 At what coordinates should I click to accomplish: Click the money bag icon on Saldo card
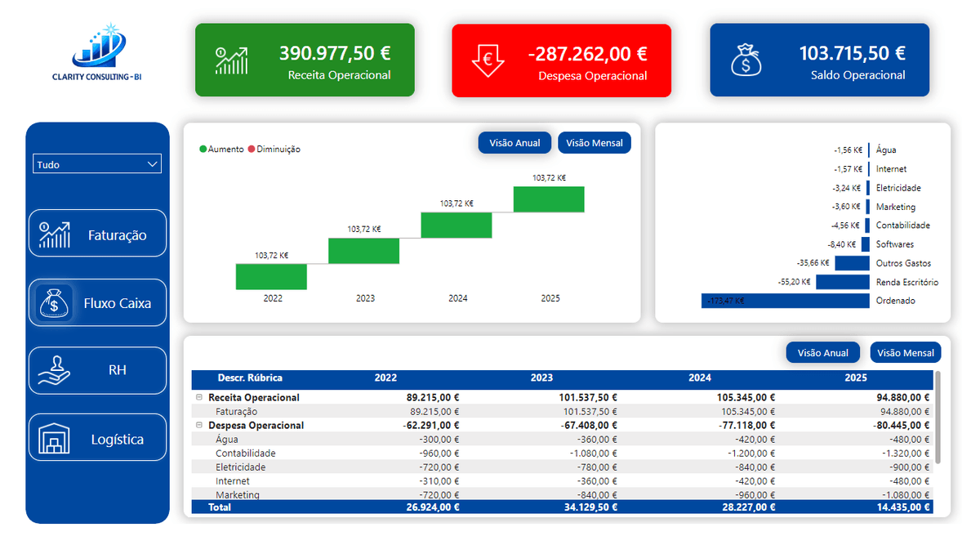click(746, 60)
